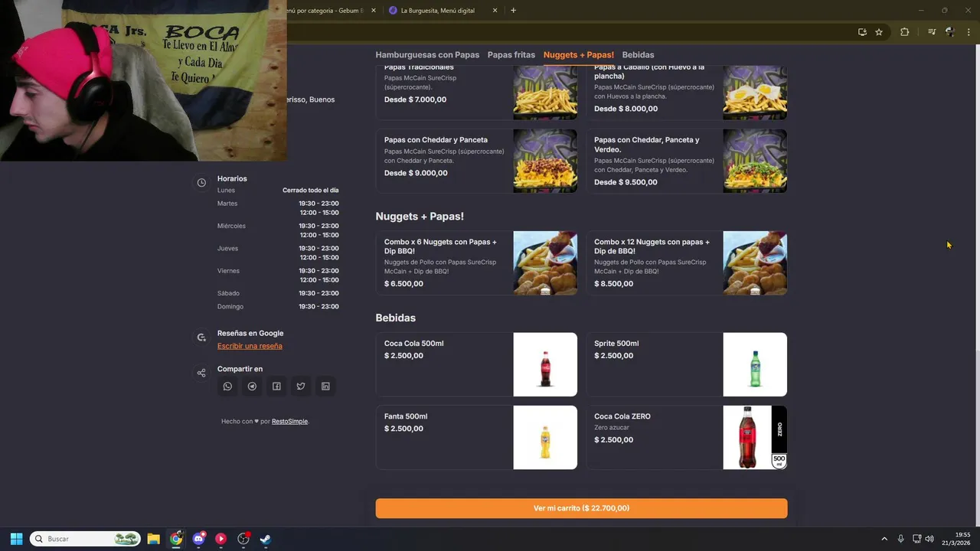Click the clock icon beside Horarios
The width and height of the screenshot is (980, 551).
[x=201, y=183]
